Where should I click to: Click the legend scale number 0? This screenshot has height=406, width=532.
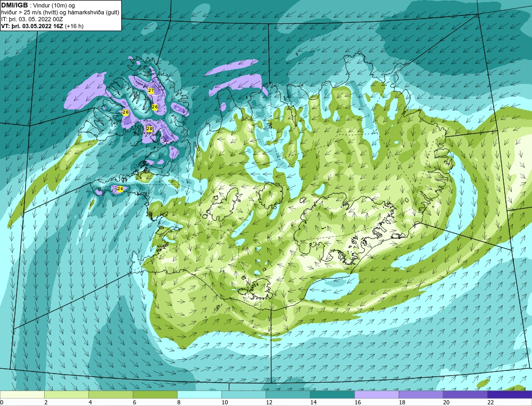(x=2, y=402)
